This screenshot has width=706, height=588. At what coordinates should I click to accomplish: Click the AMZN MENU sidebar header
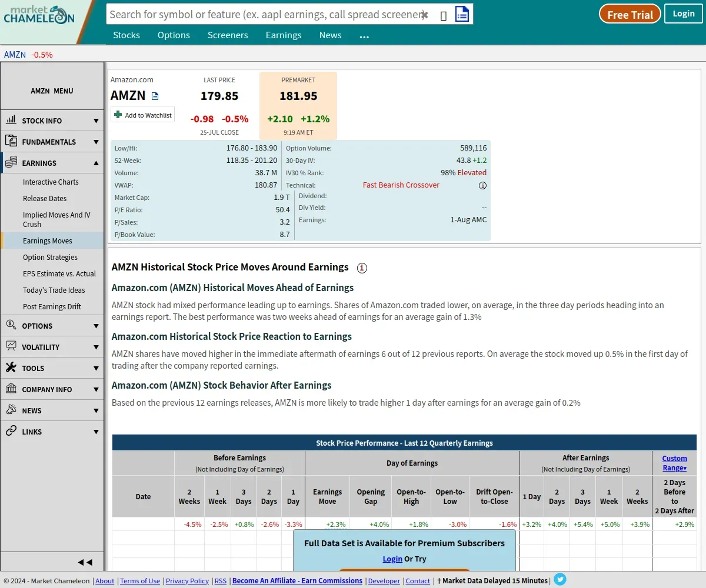pyautogui.click(x=52, y=91)
